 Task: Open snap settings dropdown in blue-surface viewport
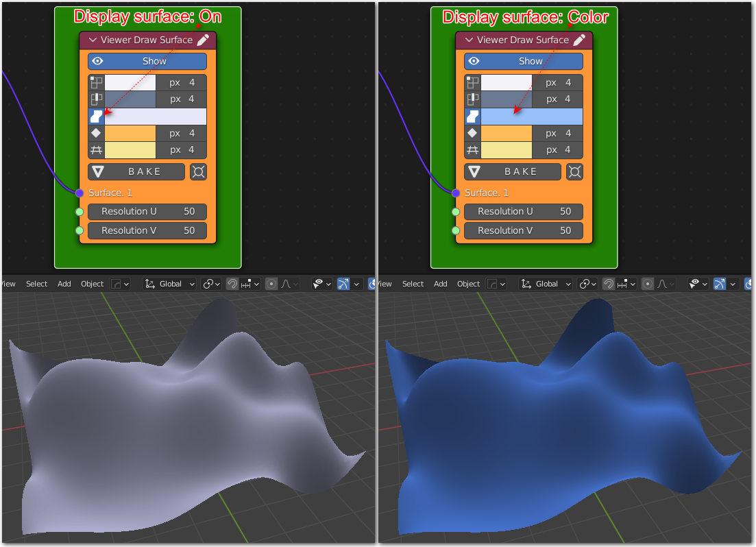tap(626, 284)
